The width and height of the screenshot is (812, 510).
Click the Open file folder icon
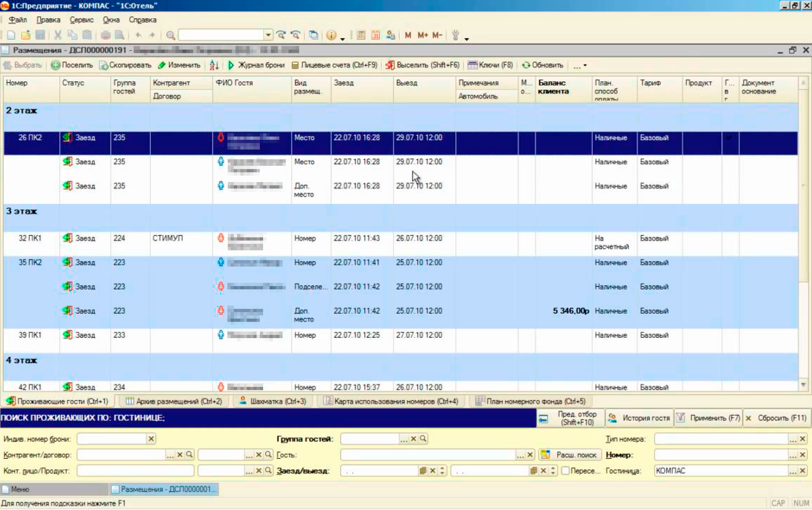point(26,35)
